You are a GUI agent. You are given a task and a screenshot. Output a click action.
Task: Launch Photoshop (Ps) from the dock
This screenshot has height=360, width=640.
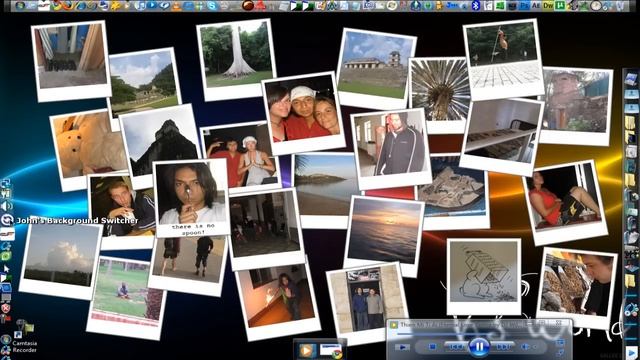pos(524,6)
